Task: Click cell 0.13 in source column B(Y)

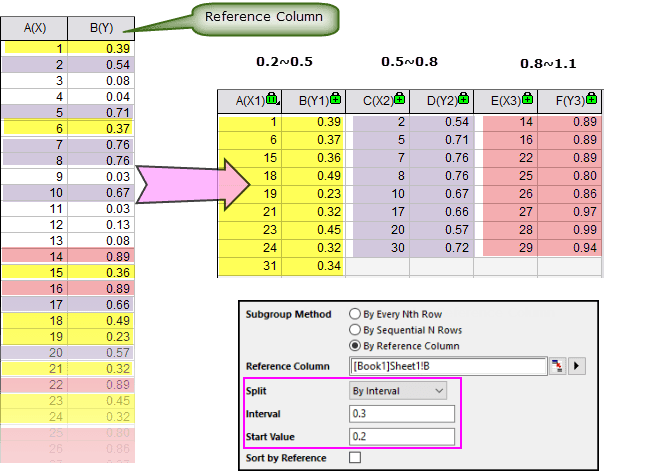Action: click(101, 225)
